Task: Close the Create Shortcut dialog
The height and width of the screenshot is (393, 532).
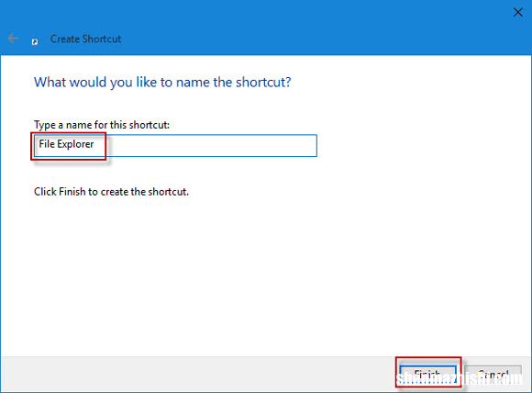Action: coord(517,12)
